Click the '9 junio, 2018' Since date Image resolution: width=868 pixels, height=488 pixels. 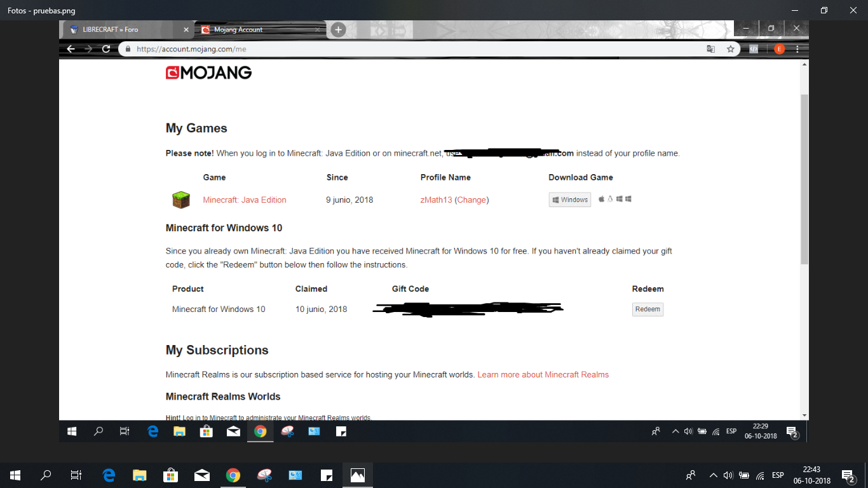coord(349,200)
